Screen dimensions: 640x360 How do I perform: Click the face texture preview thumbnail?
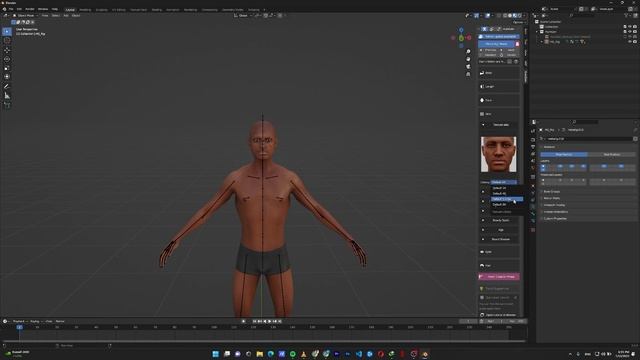498,154
